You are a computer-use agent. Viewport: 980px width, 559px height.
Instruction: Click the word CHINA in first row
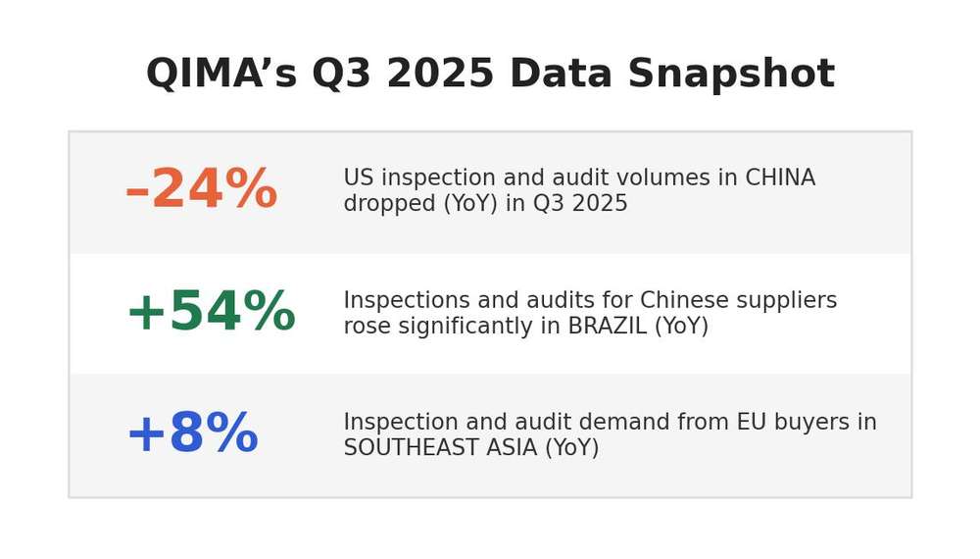(x=780, y=178)
